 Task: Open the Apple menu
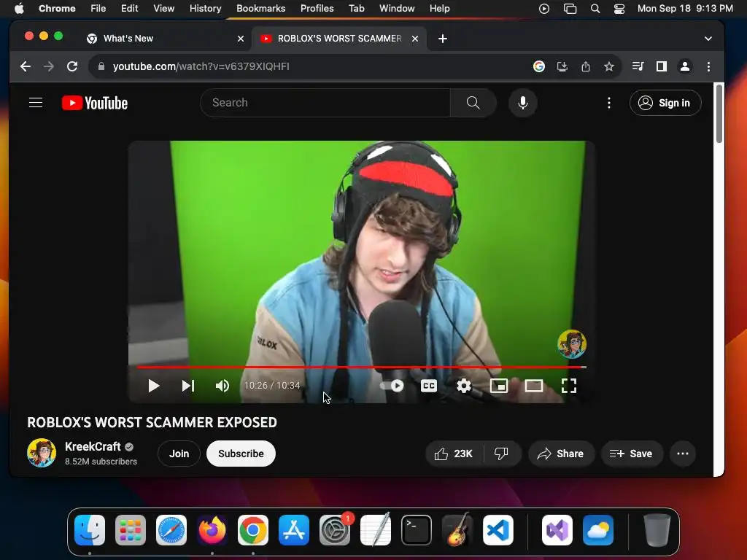19,9
